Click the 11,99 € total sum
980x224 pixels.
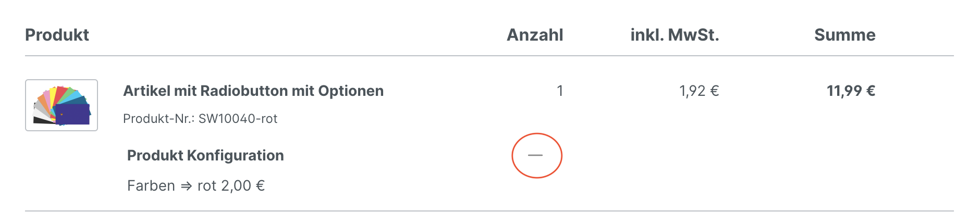point(851,91)
